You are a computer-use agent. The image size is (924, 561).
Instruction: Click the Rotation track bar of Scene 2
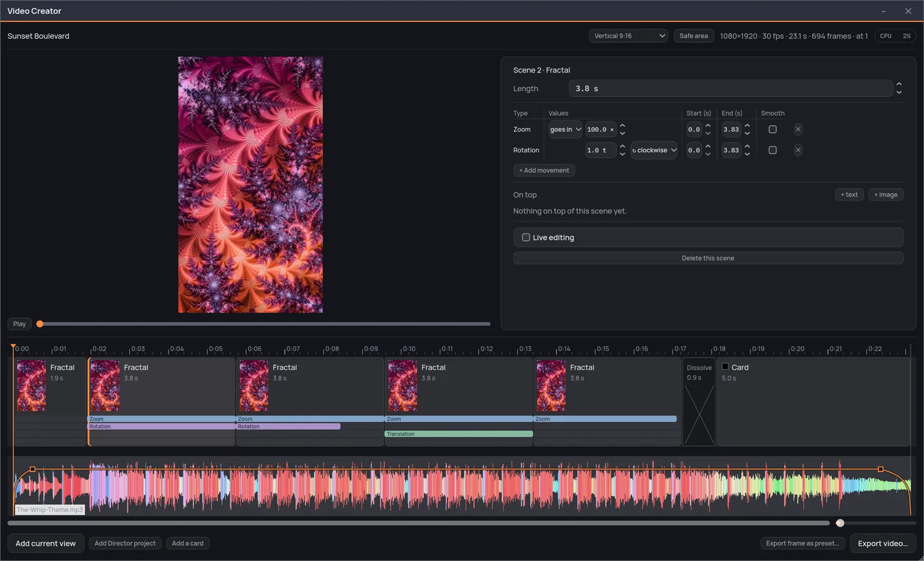pyautogui.click(x=161, y=427)
